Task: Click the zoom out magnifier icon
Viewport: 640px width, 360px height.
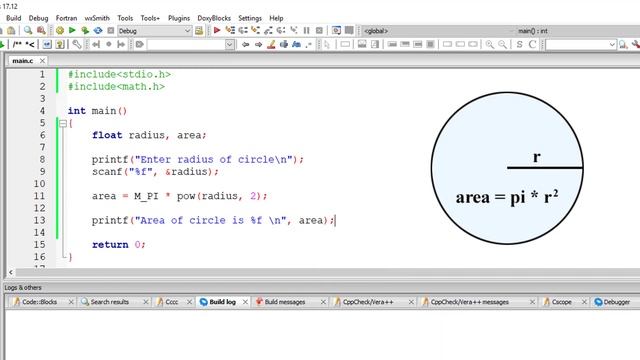Action: click(x=502, y=44)
